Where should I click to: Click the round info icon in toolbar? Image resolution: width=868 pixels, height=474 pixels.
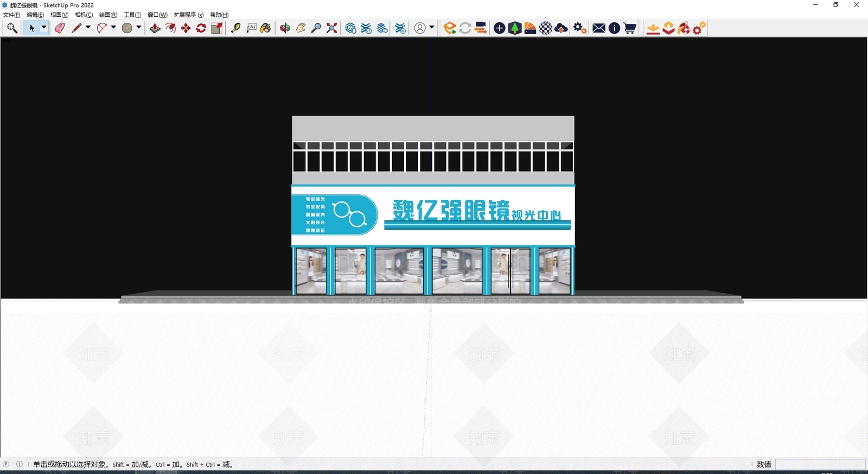(x=614, y=28)
